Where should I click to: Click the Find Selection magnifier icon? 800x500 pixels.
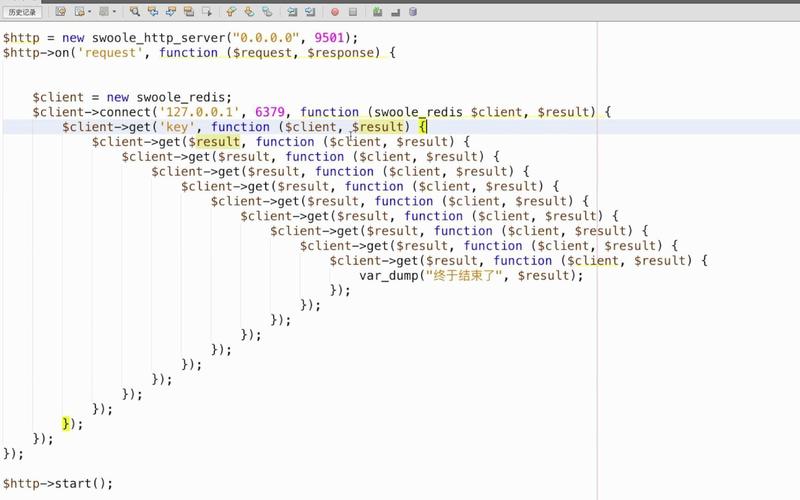click(x=134, y=12)
